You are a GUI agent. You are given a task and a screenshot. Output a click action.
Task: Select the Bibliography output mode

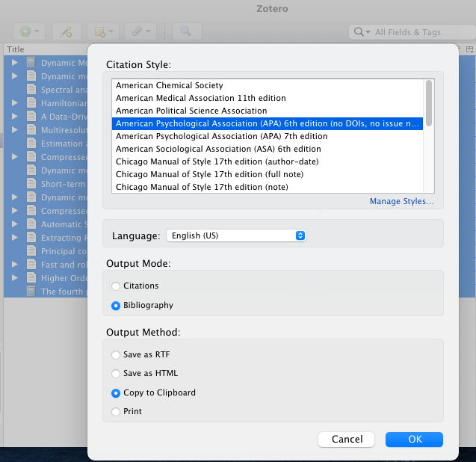116,306
